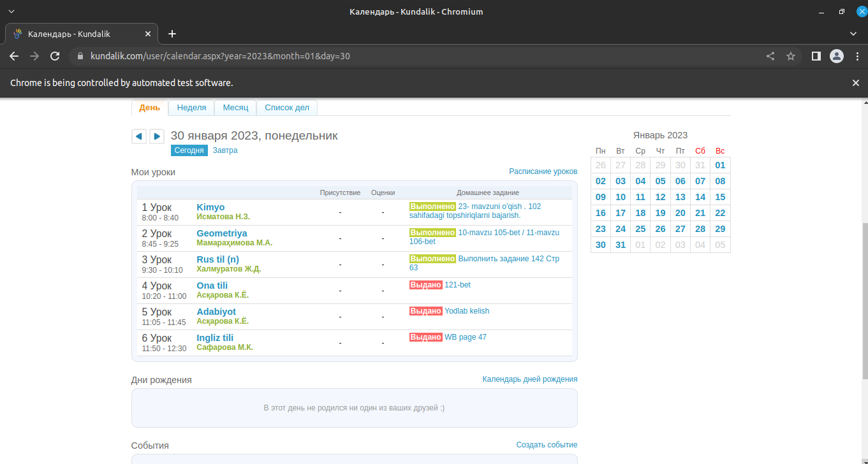This screenshot has height=464, width=868.
Task: Open window menu chevron in title bar
Action: point(11,11)
